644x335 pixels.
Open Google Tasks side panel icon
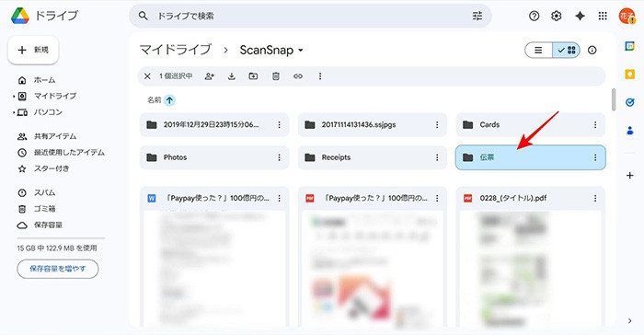[629, 102]
